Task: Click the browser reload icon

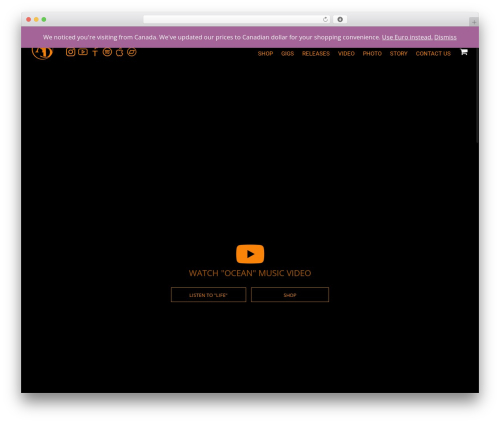Action: tap(325, 20)
